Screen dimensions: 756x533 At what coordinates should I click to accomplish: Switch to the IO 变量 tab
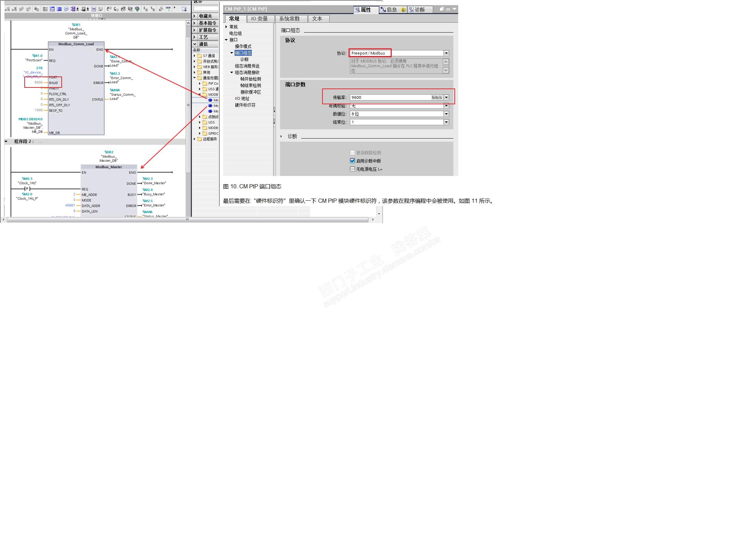click(259, 19)
